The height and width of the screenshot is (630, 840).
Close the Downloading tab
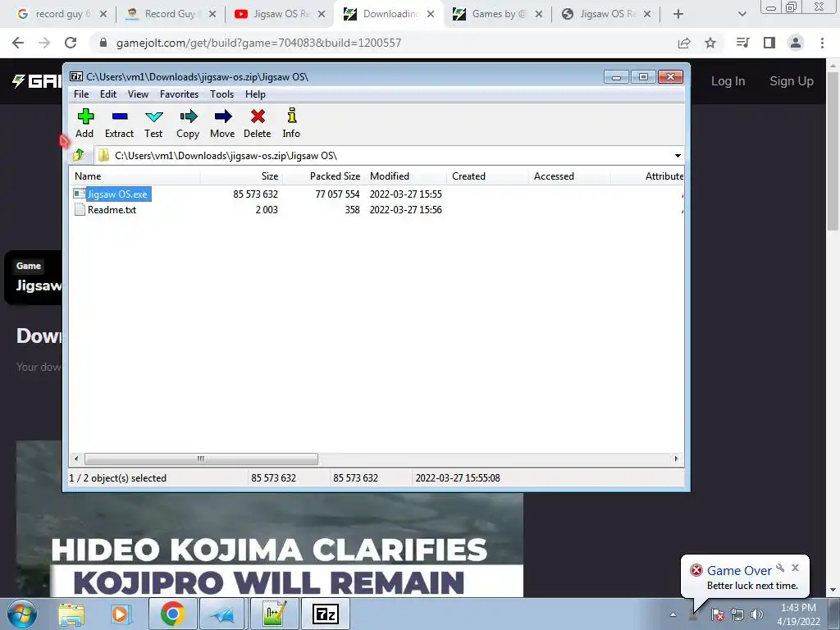click(x=431, y=15)
